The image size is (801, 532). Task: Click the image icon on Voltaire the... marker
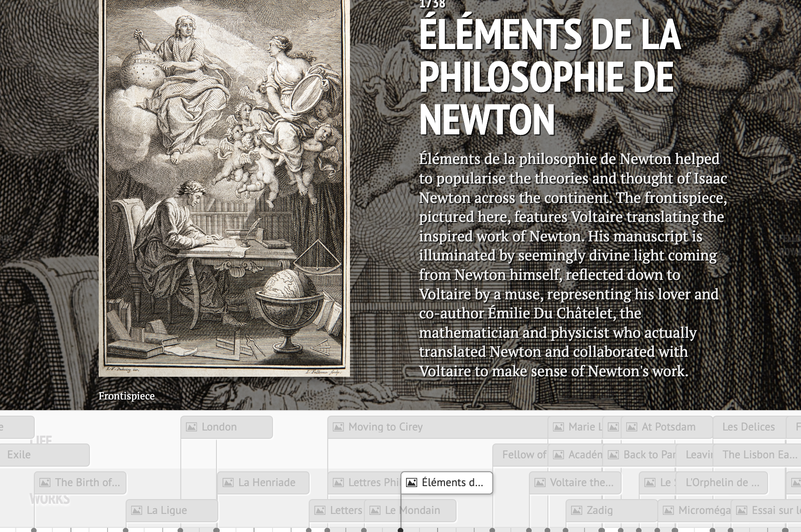coord(540,483)
